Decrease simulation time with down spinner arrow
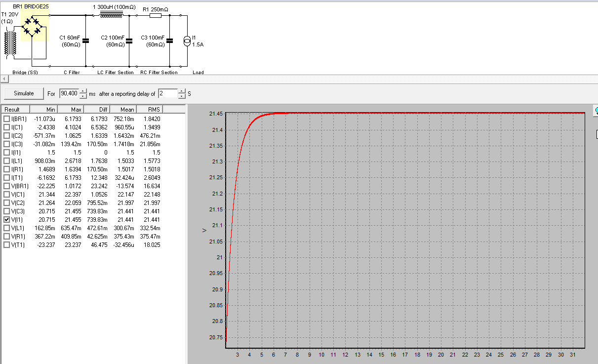 click(83, 96)
